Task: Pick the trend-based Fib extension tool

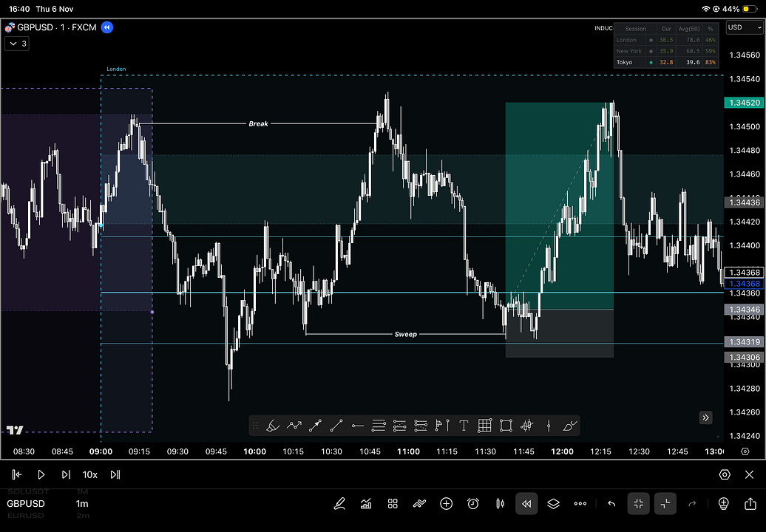Action: [x=399, y=426]
